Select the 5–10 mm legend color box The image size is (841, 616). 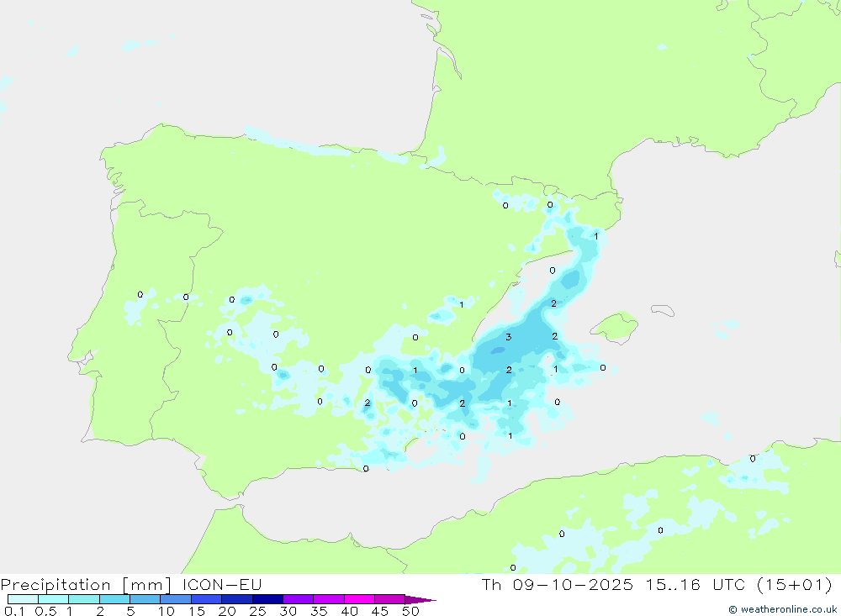pos(145,599)
